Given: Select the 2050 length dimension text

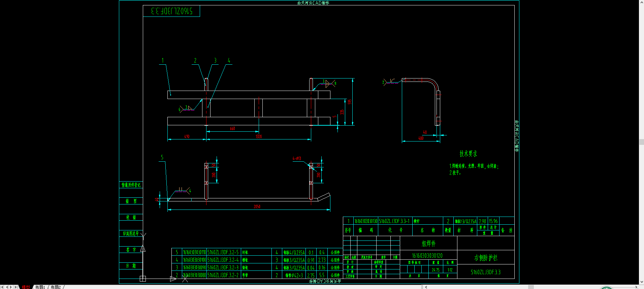Looking at the screenshot, I should [257, 206].
